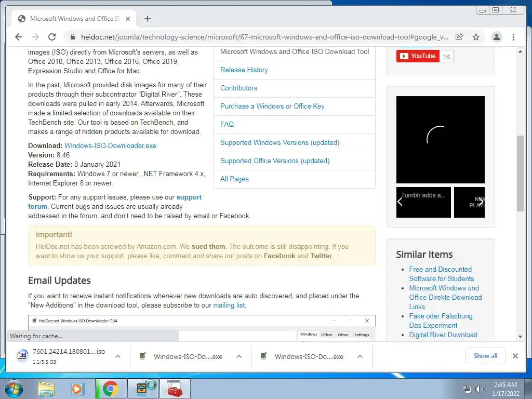Click the previous arrow in video carousel

(400, 202)
